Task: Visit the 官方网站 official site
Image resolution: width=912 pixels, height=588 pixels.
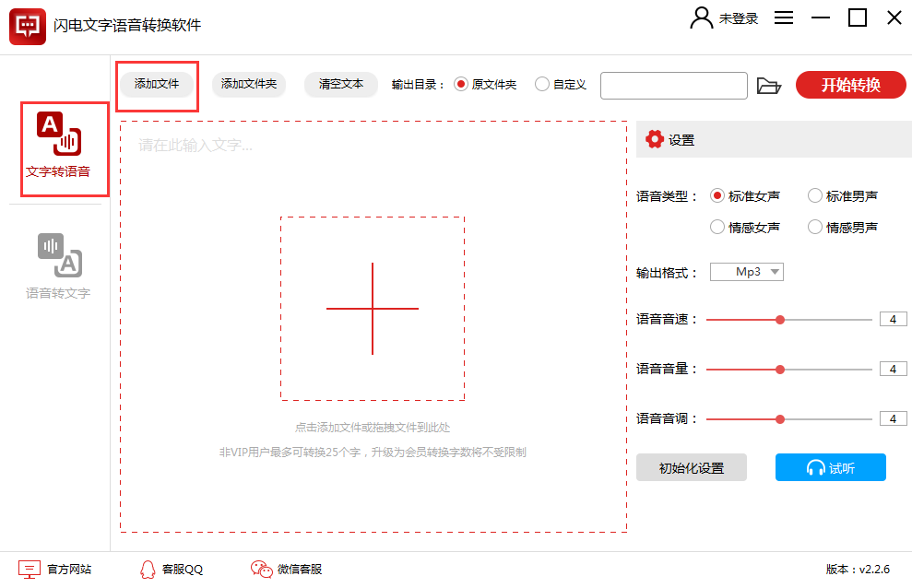Action: (x=30, y=570)
